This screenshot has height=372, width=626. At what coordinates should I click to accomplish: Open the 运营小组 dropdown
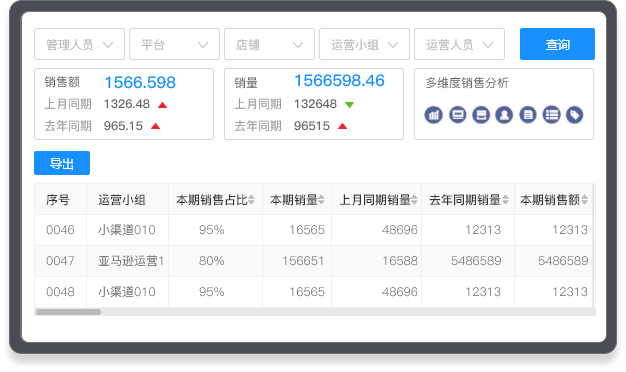pyautogui.click(x=365, y=44)
